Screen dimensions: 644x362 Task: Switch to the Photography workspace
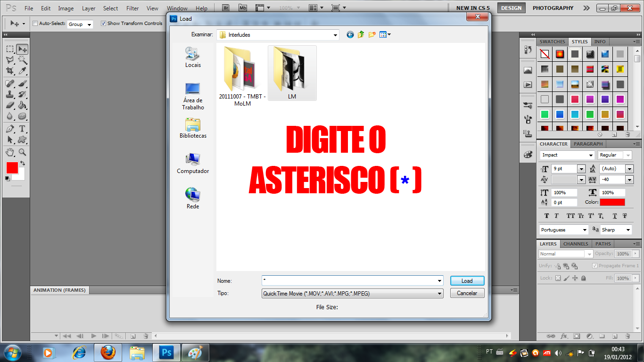(x=553, y=8)
